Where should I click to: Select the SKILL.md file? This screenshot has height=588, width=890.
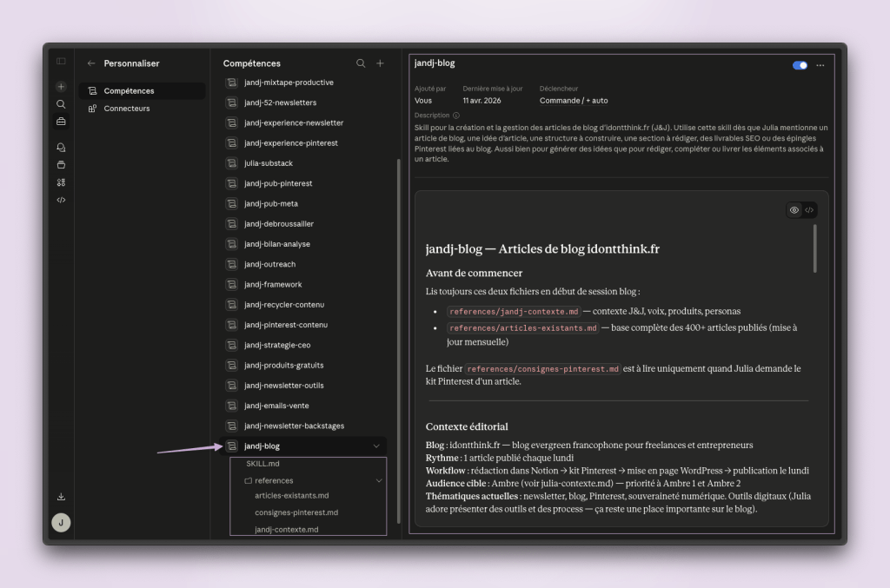point(262,464)
